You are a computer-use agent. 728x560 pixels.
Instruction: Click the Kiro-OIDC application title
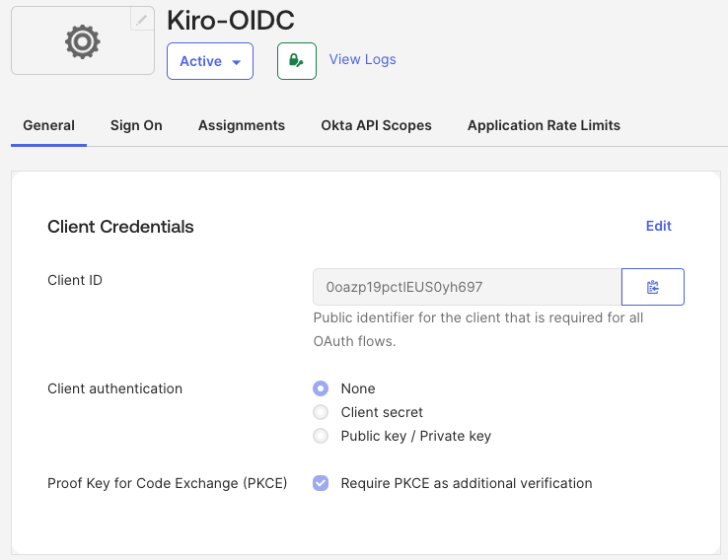click(x=231, y=20)
